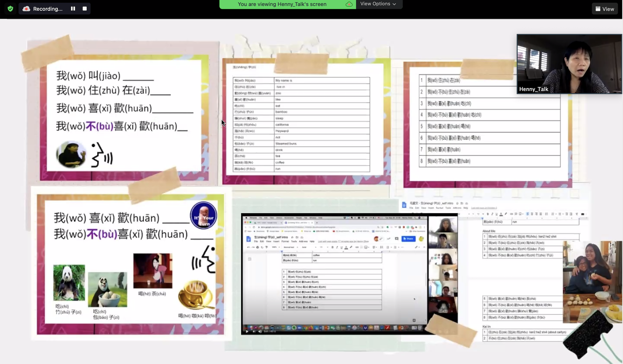
Task: Stop the Zoom recording
Action: pyautogui.click(x=85, y=8)
